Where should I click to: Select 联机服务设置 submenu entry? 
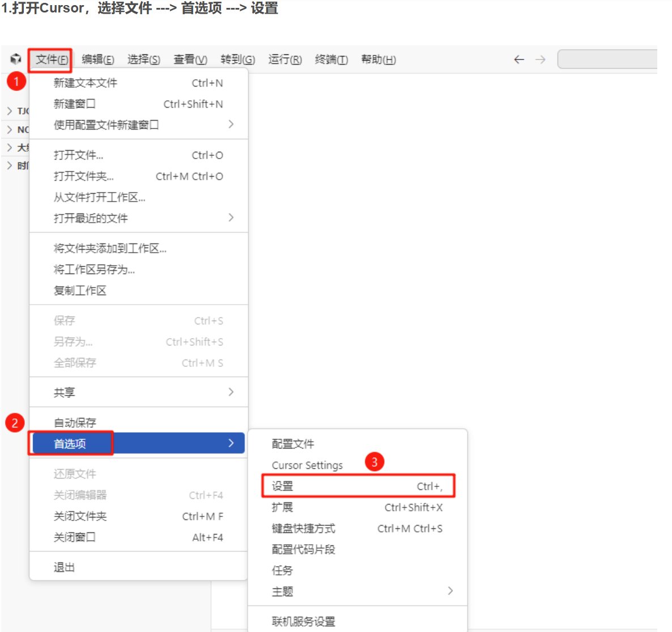pyautogui.click(x=358, y=621)
